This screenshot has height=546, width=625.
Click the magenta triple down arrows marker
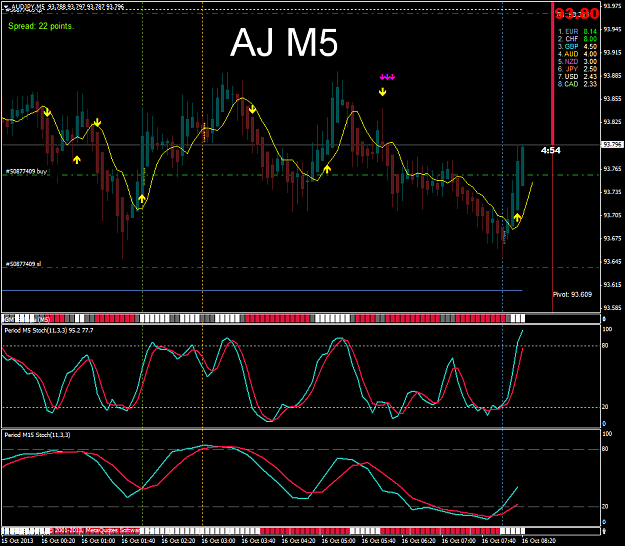(387, 77)
